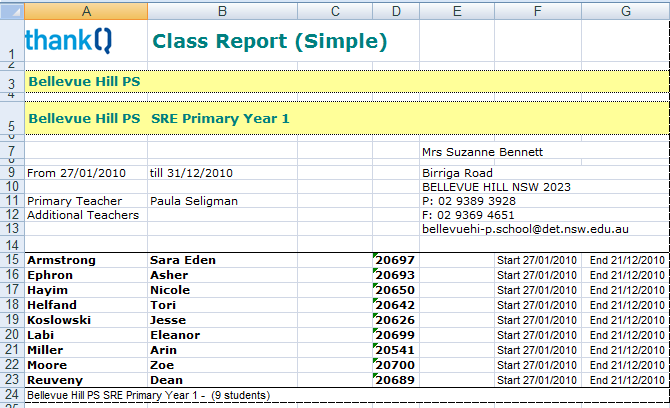Select column A header

point(85,11)
